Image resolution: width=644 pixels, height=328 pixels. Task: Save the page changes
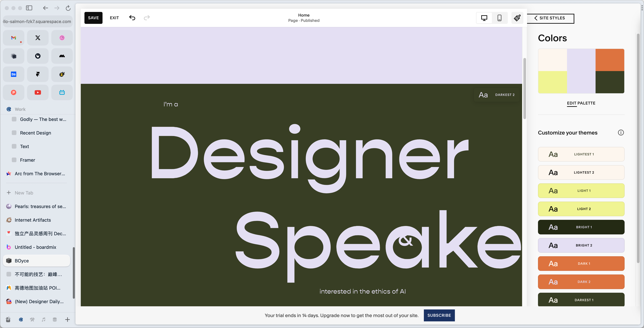point(93,18)
